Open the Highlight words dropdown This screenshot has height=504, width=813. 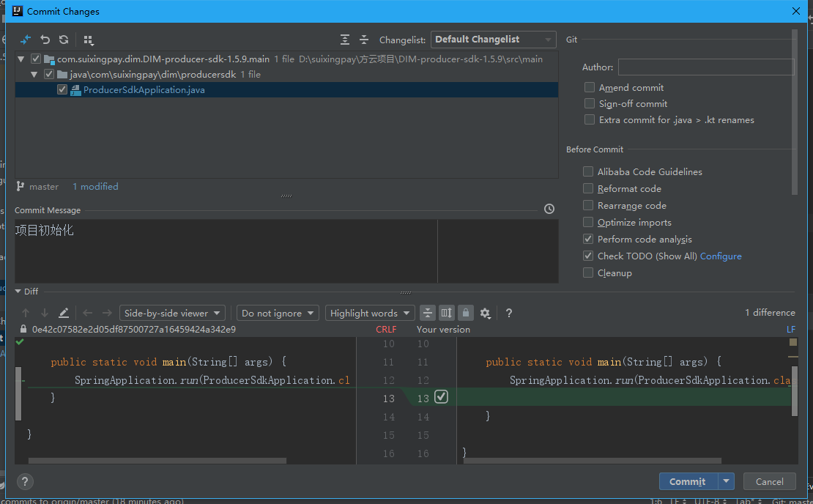[370, 314]
